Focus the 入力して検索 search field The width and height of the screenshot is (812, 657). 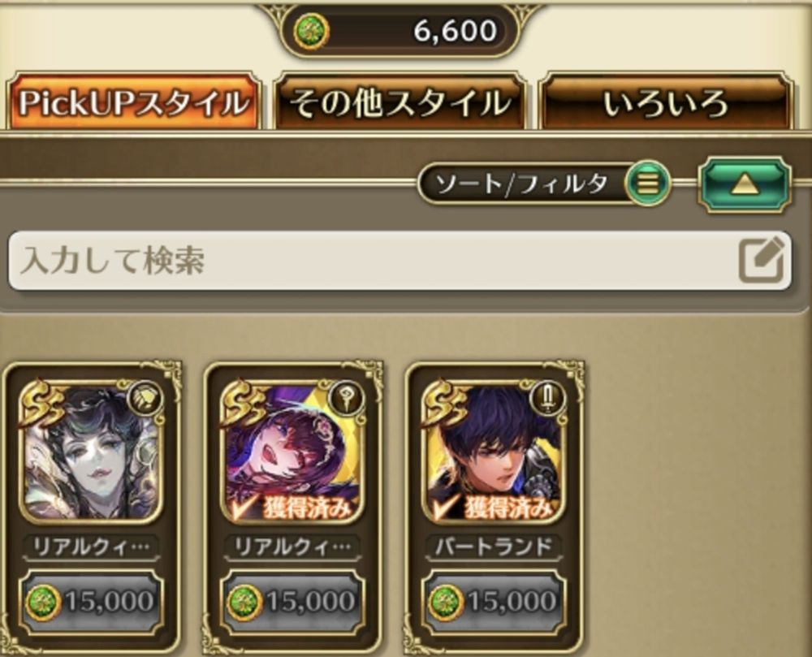pos(400,261)
